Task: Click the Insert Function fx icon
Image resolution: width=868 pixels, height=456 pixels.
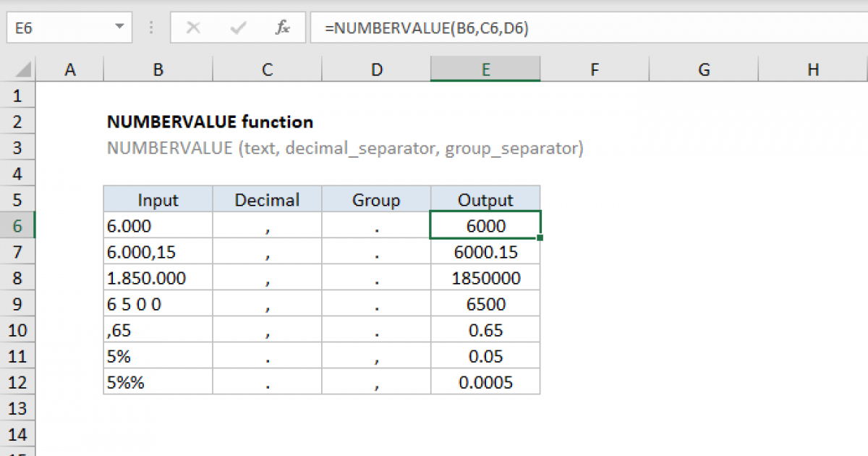Action: [x=283, y=28]
